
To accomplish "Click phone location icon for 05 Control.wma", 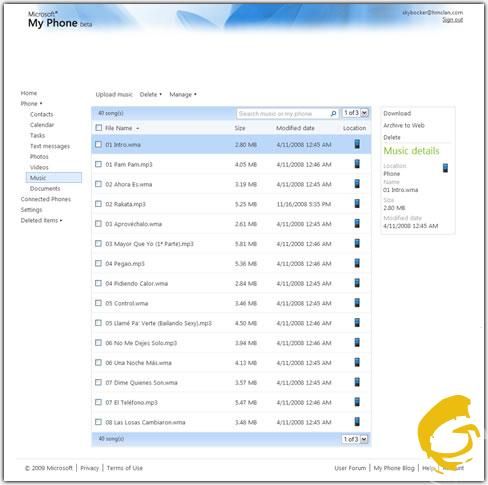I will tap(357, 303).
